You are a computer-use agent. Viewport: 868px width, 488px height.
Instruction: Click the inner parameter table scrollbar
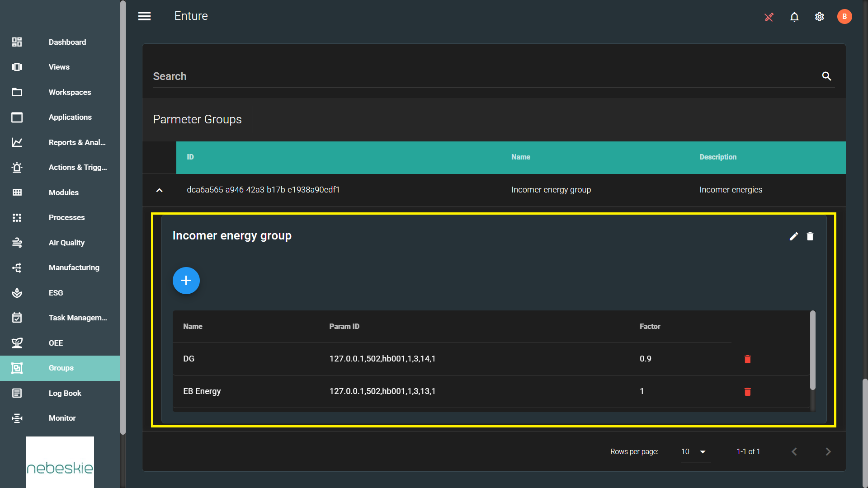point(812,350)
